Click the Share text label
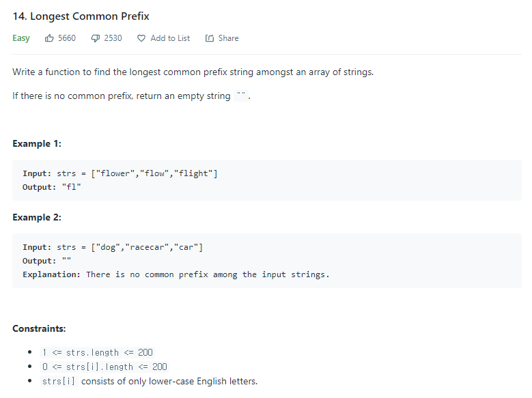The width and height of the screenshot is (532, 398). [228, 38]
